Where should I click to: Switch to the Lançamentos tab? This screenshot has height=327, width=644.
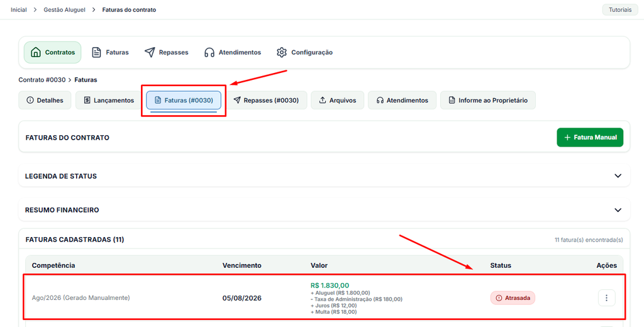tap(109, 100)
